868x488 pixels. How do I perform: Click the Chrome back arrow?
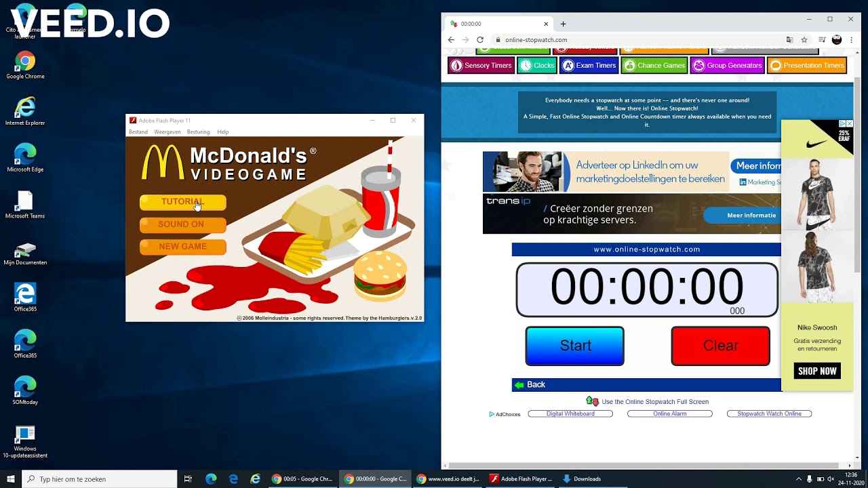click(x=451, y=40)
